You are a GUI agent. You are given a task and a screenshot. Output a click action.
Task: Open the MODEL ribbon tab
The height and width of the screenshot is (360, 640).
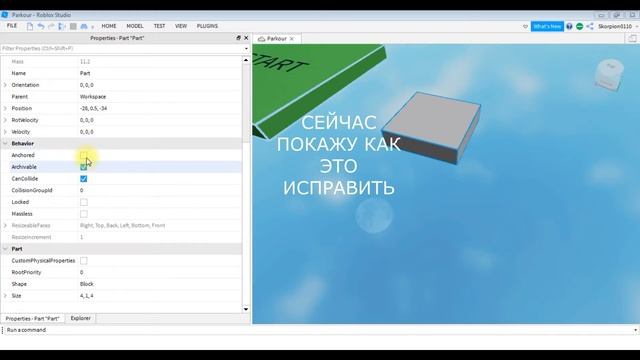click(x=135, y=26)
